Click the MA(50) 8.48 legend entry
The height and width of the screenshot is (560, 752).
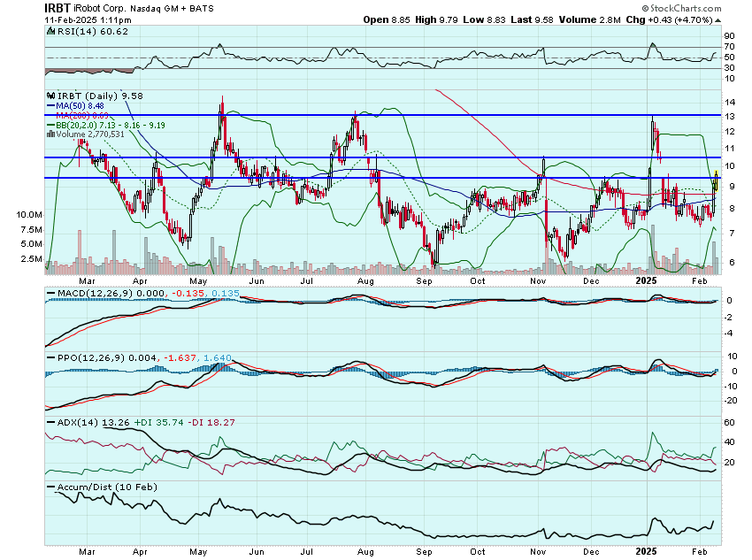pos(80,105)
